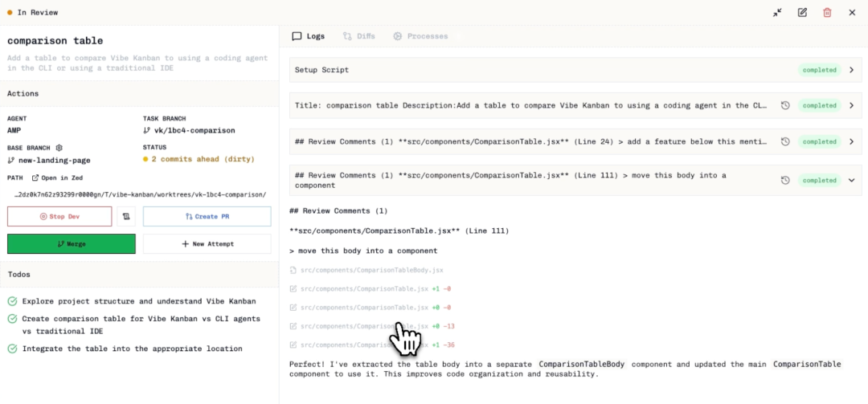Collapse the Line 111 review comments entry

851,181
